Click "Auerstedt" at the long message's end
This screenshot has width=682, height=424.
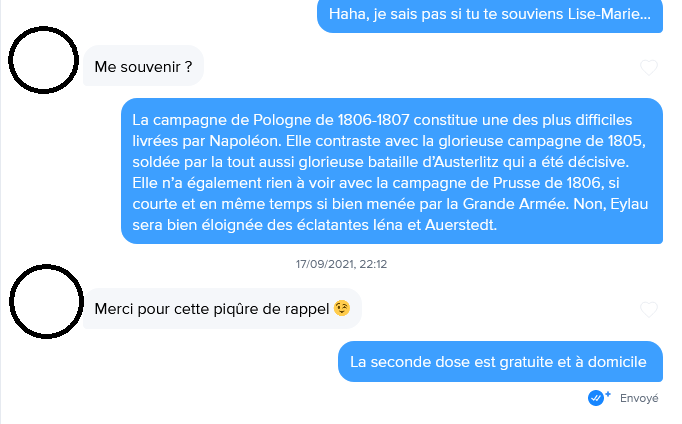[461, 226]
